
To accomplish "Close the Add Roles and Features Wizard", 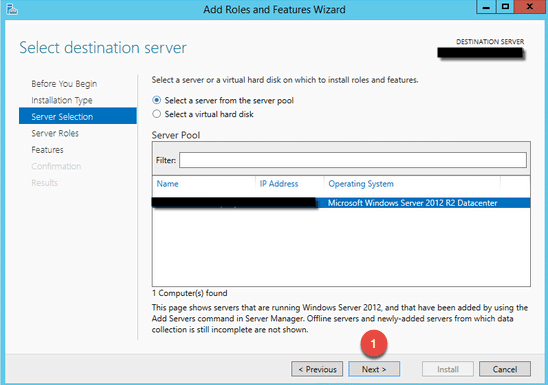I will [x=529, y=7].
